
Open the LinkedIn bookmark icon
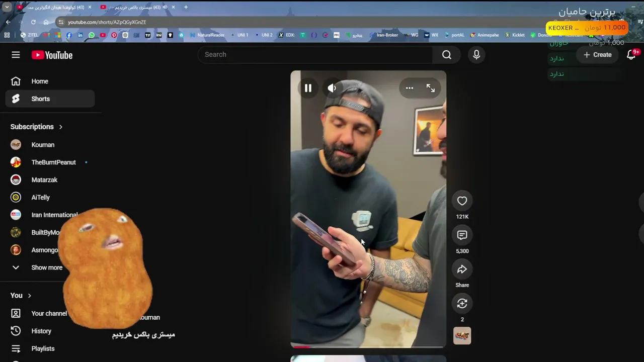tap(80, 35)
